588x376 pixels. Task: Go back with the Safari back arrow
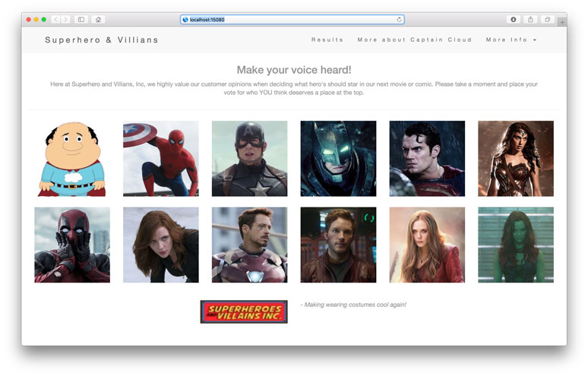tap(55, 20)
